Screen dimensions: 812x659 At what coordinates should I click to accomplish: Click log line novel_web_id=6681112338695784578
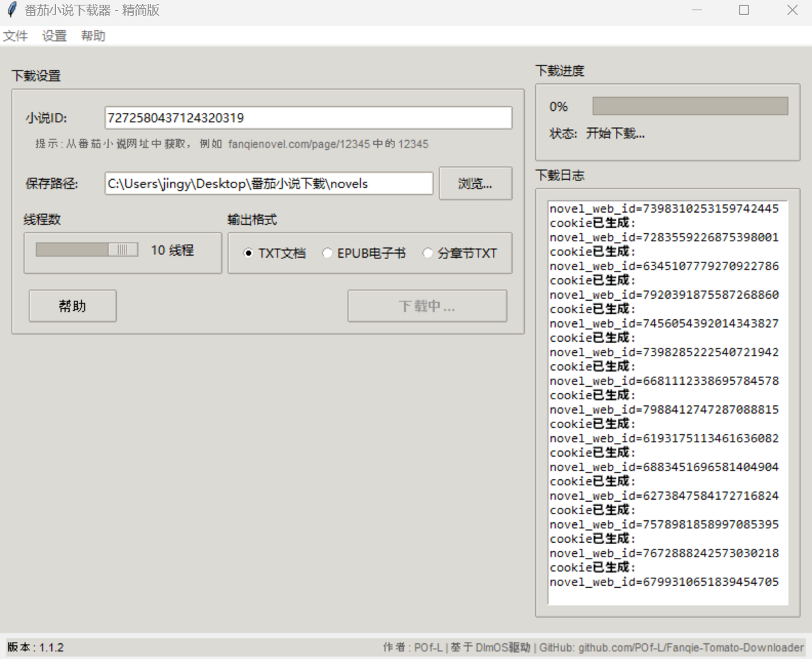[x=664, y=381]
